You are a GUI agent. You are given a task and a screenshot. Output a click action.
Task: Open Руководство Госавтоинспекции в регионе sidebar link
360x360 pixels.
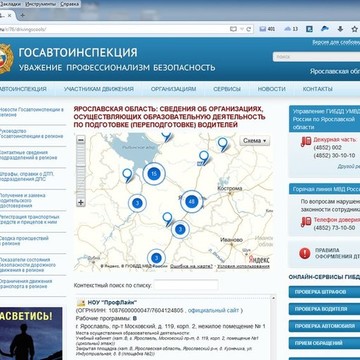click(x=31, y=134)
